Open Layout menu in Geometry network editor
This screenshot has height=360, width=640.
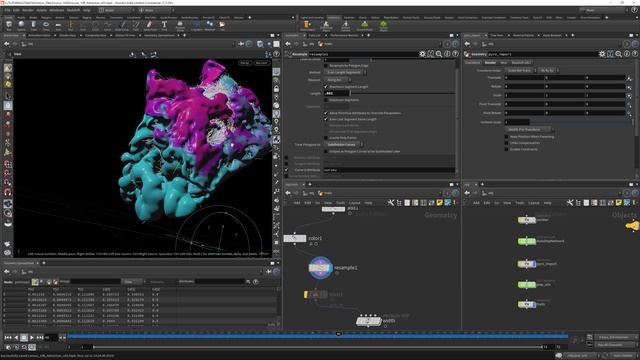click(x=354, y=202)
